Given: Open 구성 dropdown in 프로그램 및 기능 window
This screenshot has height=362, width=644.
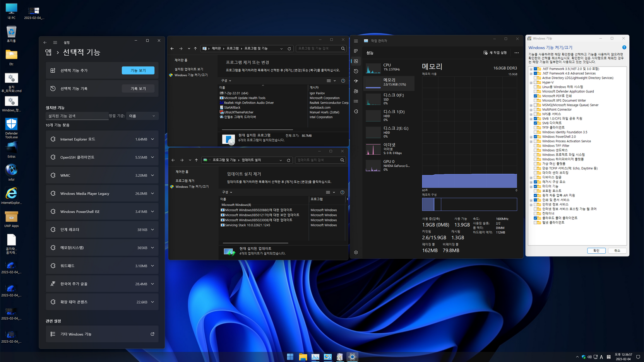Looking at the screenshot, I should click(226, 81).
